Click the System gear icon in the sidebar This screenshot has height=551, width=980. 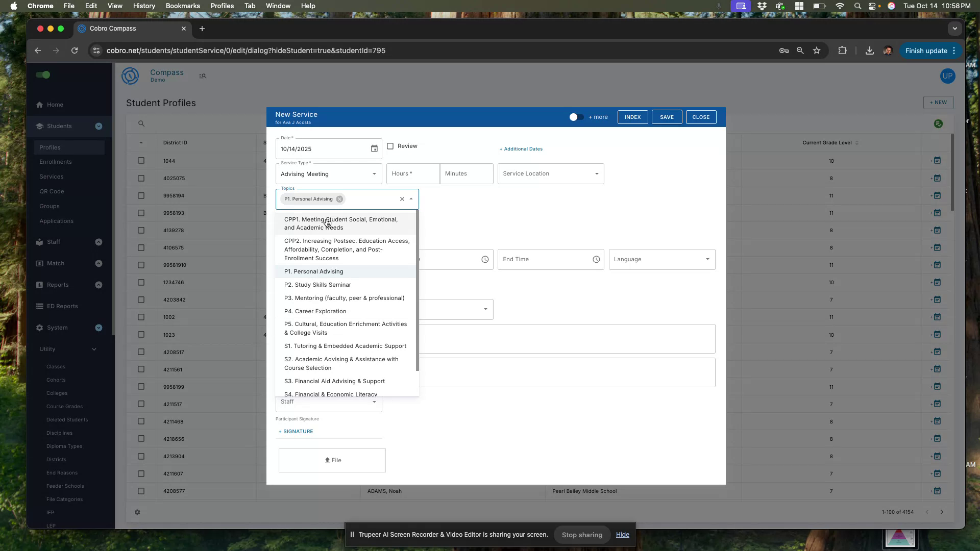(40, 328)
